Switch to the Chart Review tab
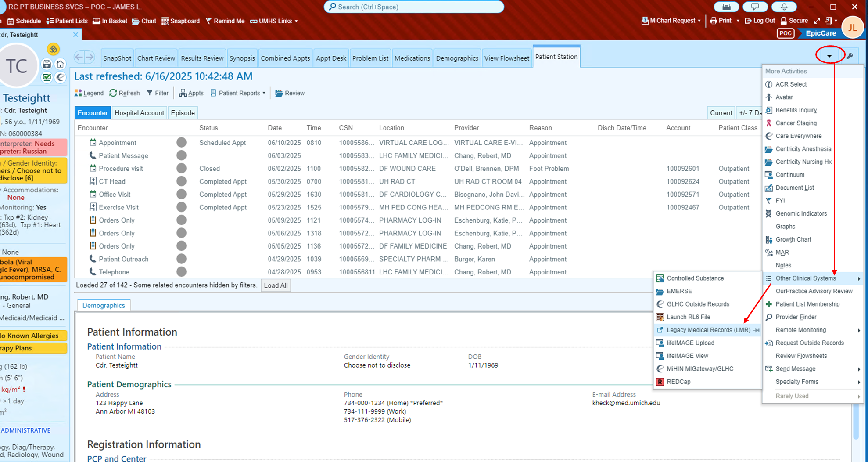 point(156,58)
